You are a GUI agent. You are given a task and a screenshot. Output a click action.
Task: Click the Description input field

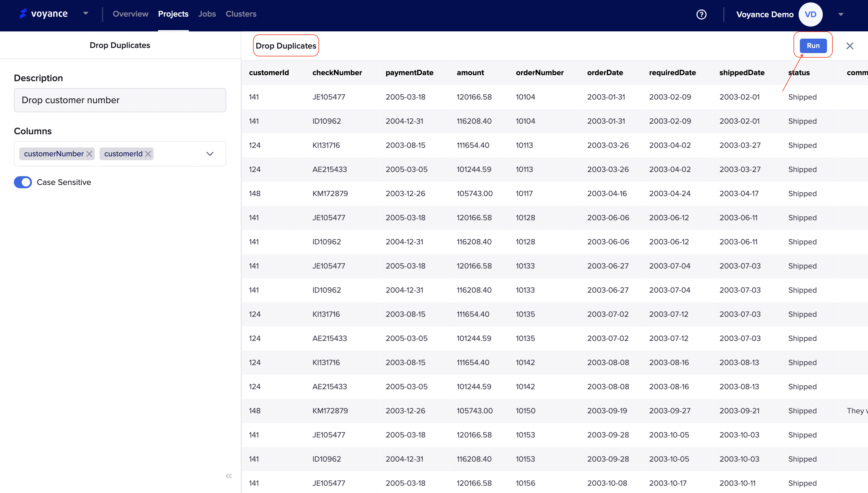click(x=120, y=100)
